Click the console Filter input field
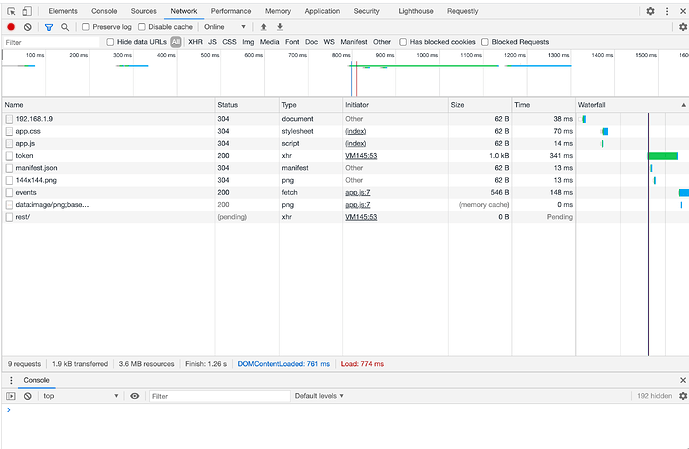This screenshot has height=449, width=689. coord(215,396)
